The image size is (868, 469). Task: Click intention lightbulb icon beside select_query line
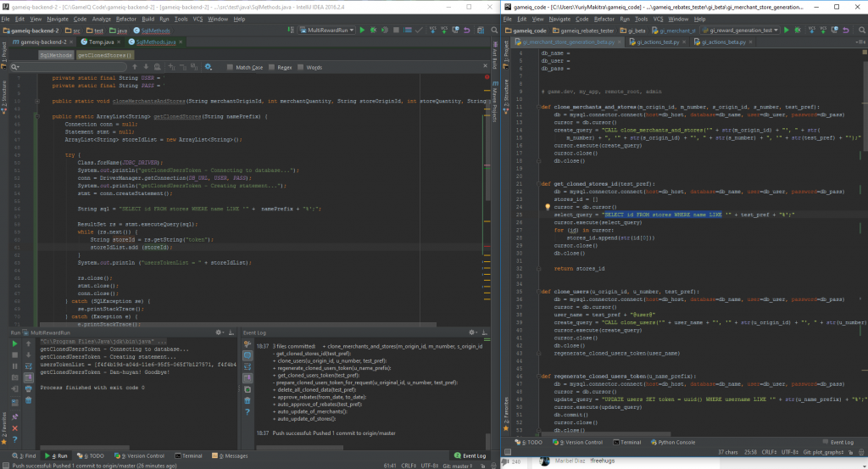(x=548, y=207)
